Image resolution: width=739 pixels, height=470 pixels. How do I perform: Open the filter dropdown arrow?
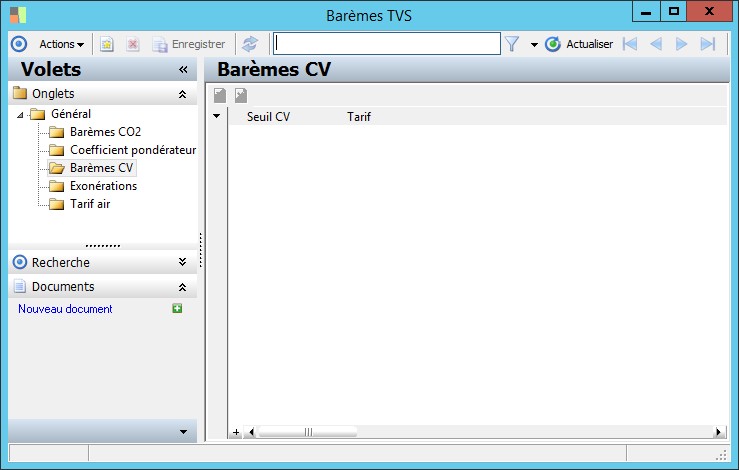pos(534,44)
